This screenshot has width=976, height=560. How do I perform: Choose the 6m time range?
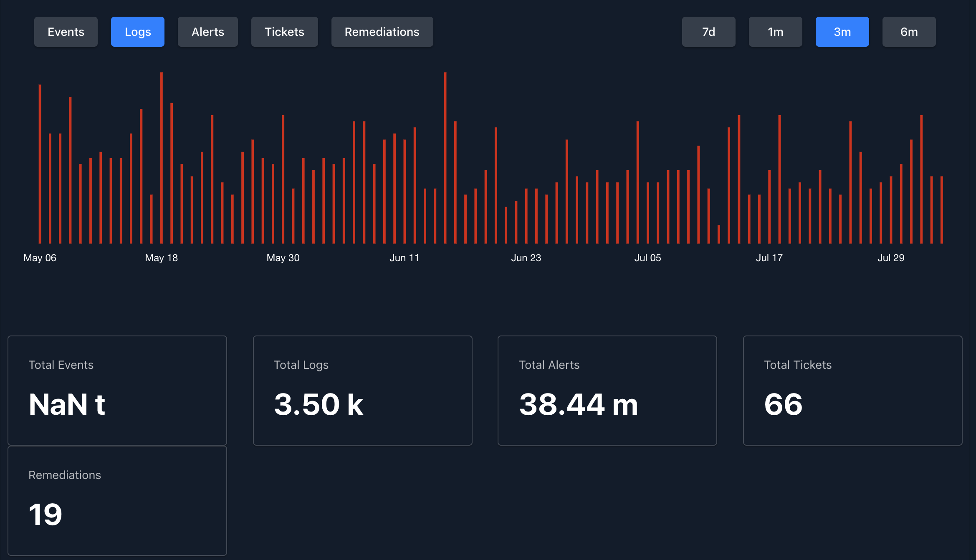pos(909,32)
